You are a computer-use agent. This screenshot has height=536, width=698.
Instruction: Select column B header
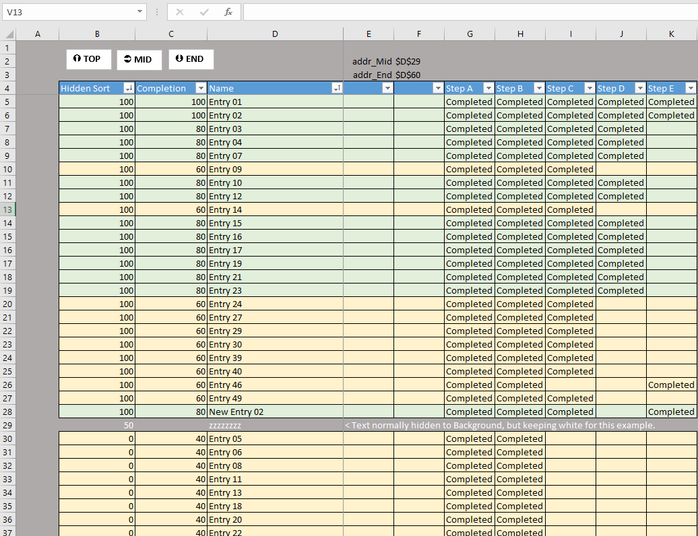[97, 34]
